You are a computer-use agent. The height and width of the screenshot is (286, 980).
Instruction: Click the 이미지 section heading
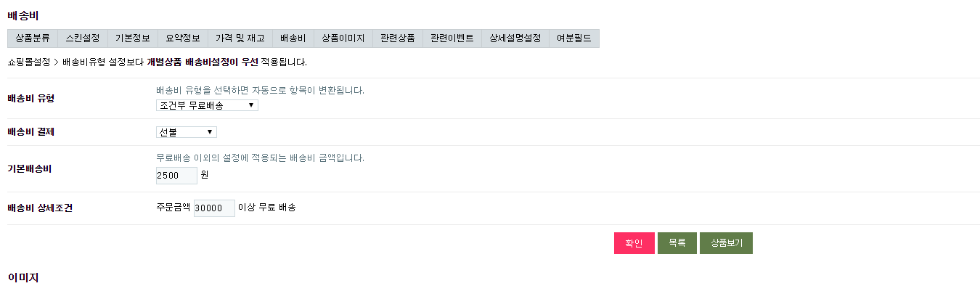click(x=23, y=278)
